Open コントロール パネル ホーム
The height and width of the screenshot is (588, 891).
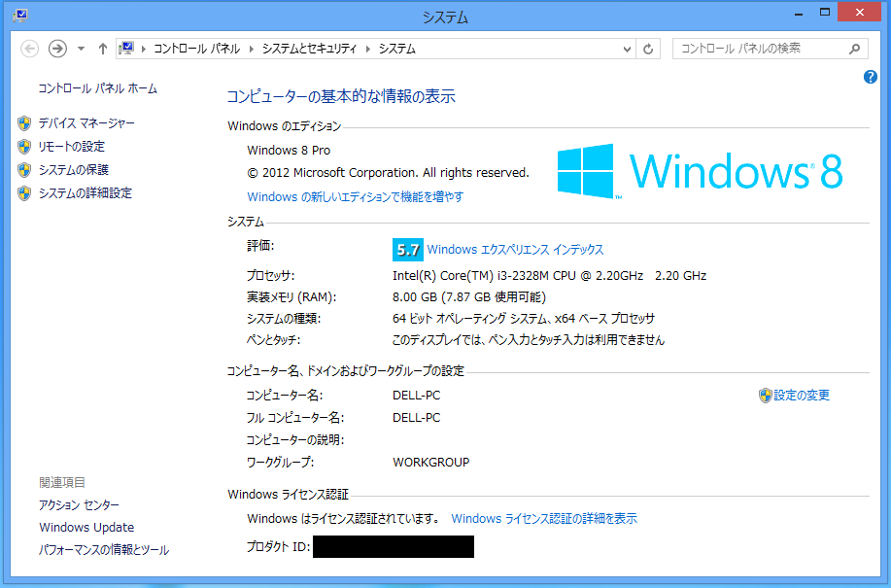tap(98, 88)
